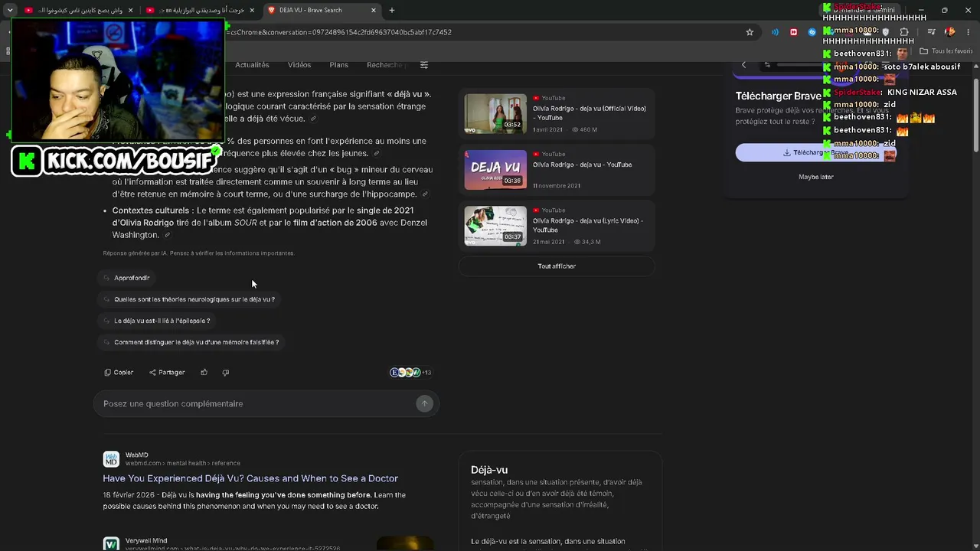Click the thumbs up feedback icon
Screen dimensions: 980x551
click(x=204, y=373)
